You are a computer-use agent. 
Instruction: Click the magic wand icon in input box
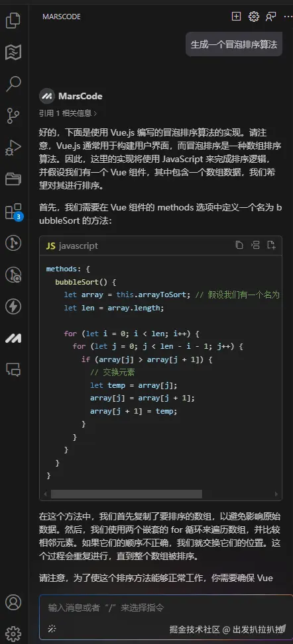coord(52,628)
